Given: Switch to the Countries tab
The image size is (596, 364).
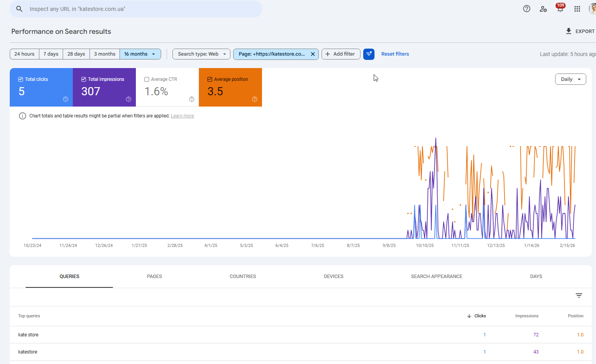Looking at the screenshot, I should (x=243, y=276).
